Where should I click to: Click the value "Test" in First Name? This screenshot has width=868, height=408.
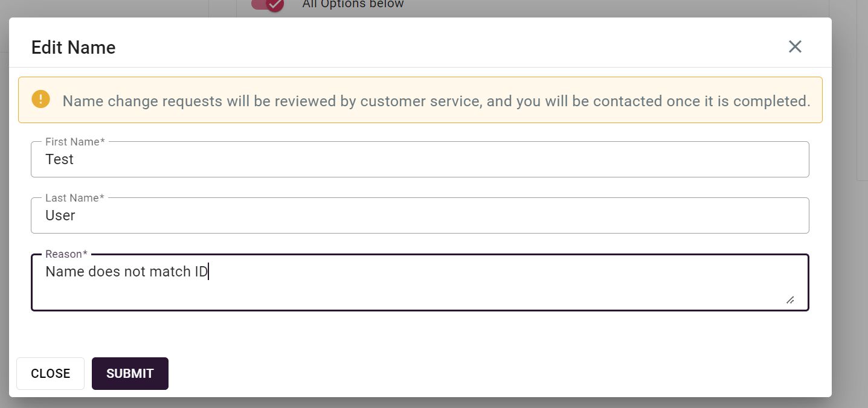pos(59,159)
